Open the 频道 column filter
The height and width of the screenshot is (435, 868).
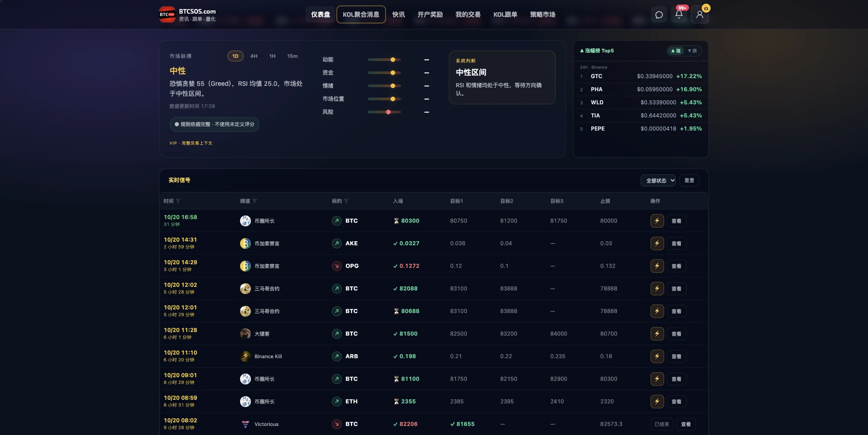click(255, 201)
